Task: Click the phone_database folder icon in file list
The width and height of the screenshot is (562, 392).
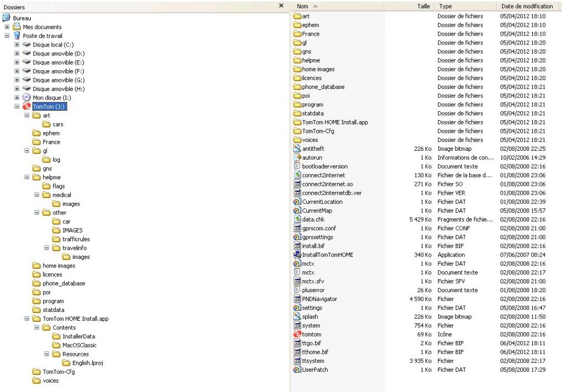Action: 297,87
